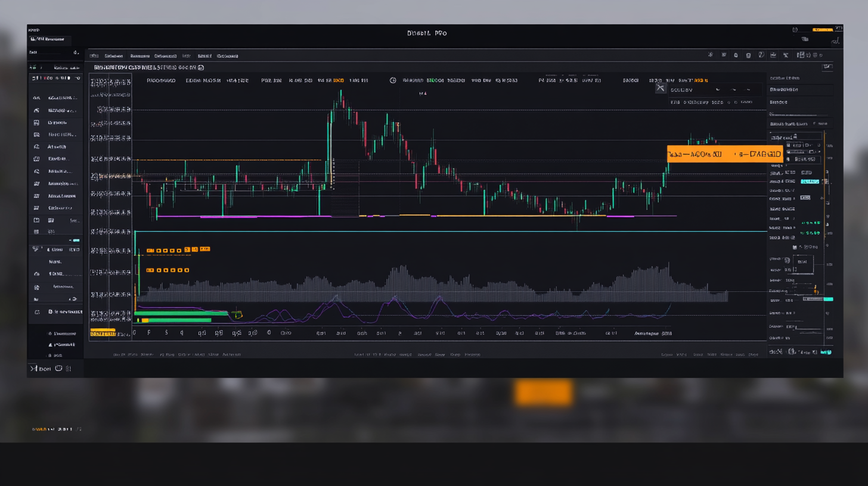Select the rightmost menu item in the top bar
Viewport: 868px width, 486px height.
tap(227, 55)
